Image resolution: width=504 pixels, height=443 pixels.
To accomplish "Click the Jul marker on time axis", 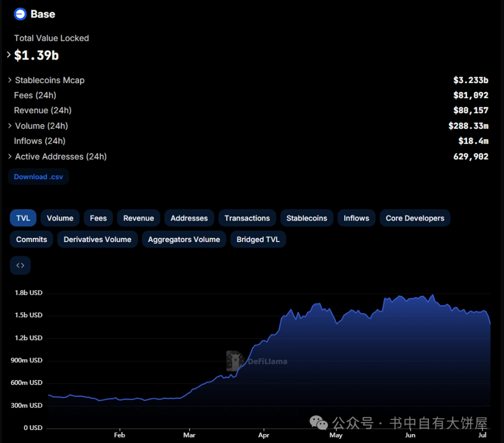I will 482,435.
